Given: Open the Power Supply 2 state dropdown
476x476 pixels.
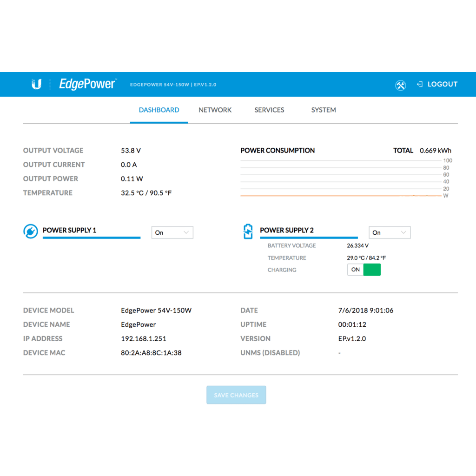Looking at the screenshot, I should [x=390, y=232].
